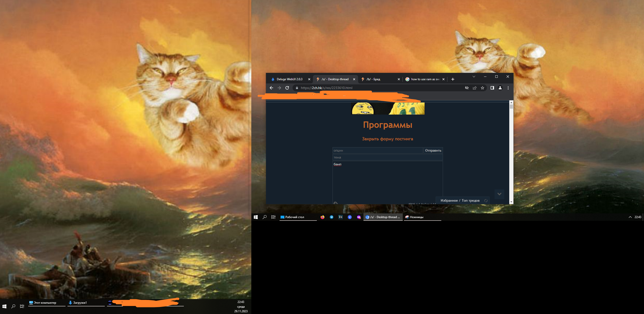Toggle Task View on right taskbar
644x314 pixels.
point(273,217)
